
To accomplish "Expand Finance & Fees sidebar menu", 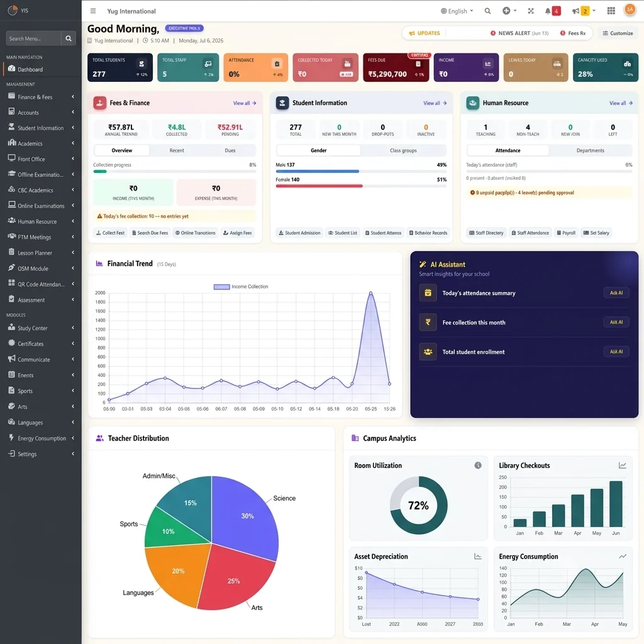I will coord(41,97).
